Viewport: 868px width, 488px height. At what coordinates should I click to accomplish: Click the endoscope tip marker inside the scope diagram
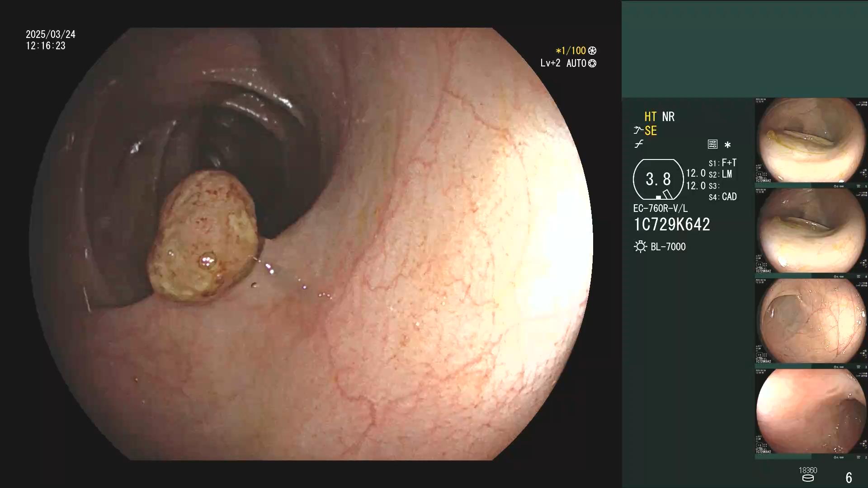point(667,194)
